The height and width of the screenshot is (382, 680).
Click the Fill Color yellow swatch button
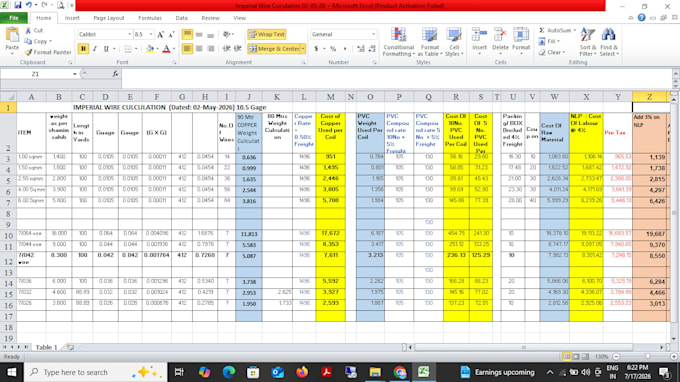pos(150,49)
